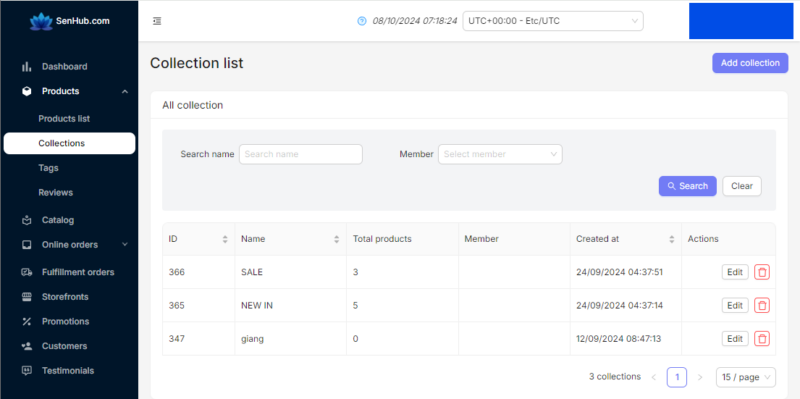Click the timezone help question icon
Screen dimensions: 800x399
(362, 21)
